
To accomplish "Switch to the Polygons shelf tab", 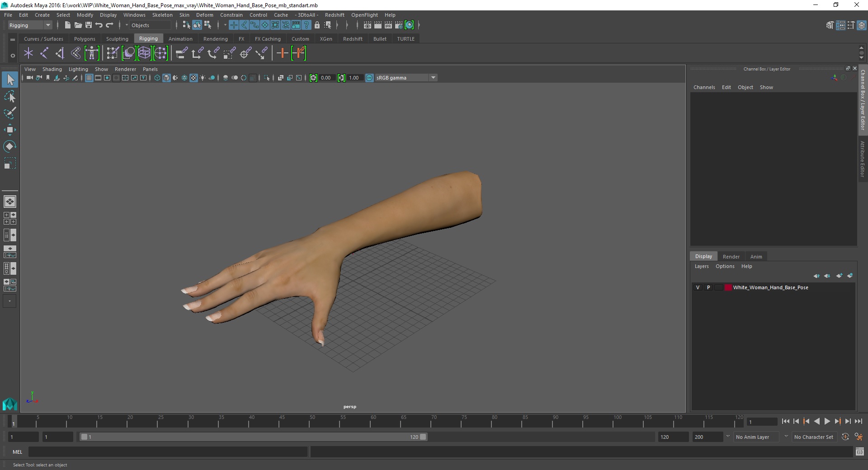I will [x=85, y=39].
